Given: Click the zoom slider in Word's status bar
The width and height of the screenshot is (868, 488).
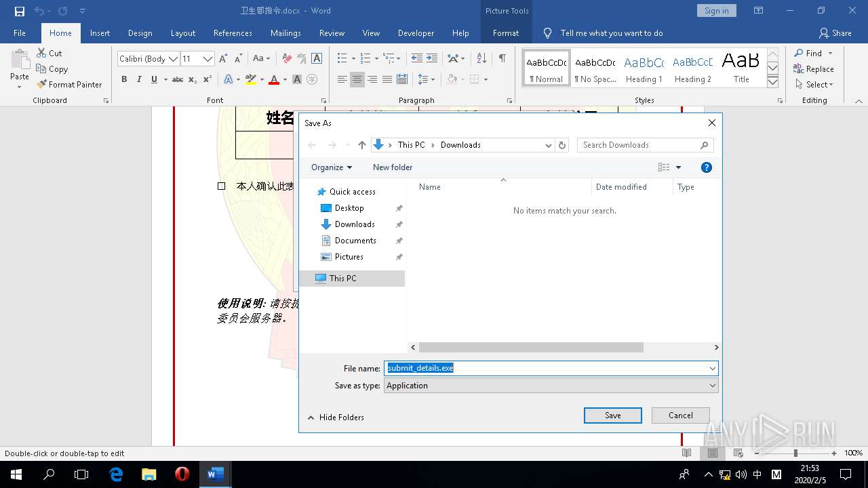Looking at the screenshot, I should (x=795, y=453).
